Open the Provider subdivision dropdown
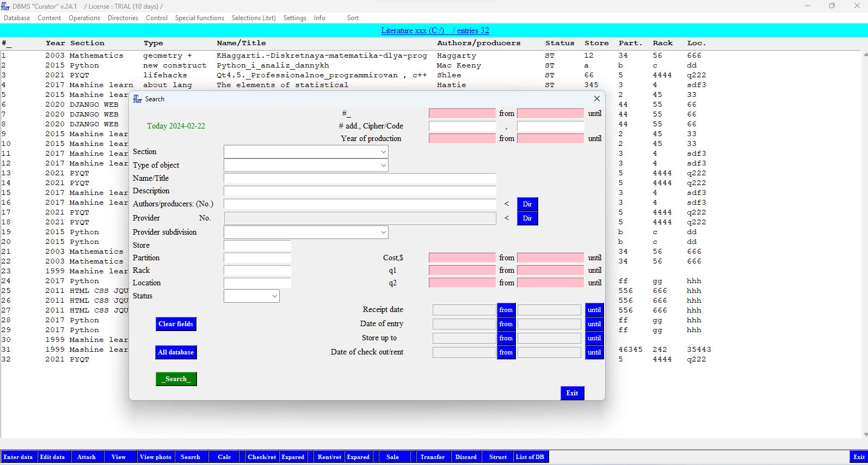Viewport: 868px width, 465px height. (x=383, y=232)
